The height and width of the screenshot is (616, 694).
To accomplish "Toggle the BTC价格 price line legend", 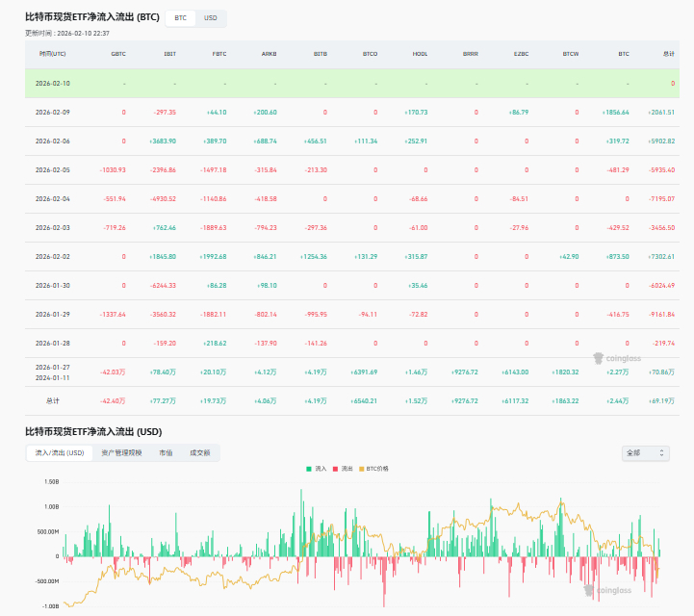I will (x=374, y=468).
